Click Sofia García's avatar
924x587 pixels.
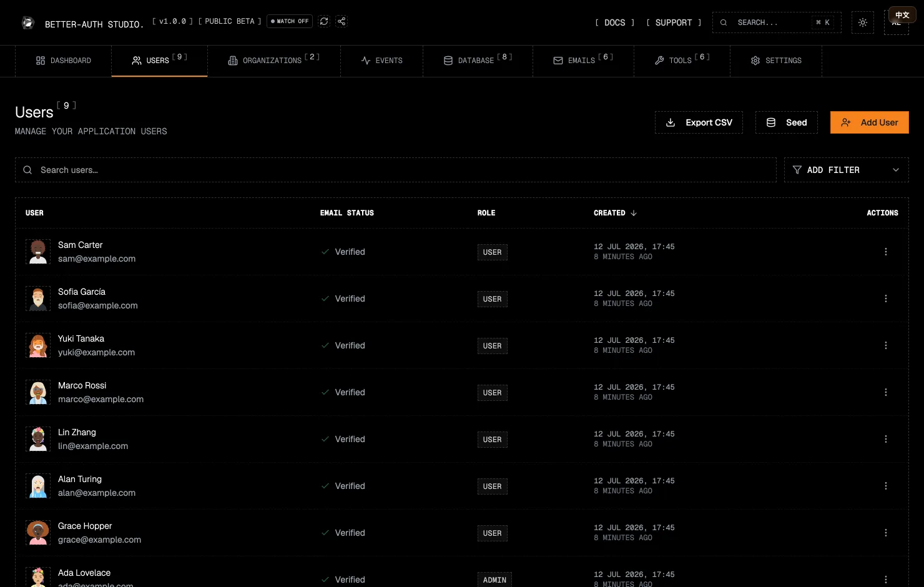(x=38, y=298)
